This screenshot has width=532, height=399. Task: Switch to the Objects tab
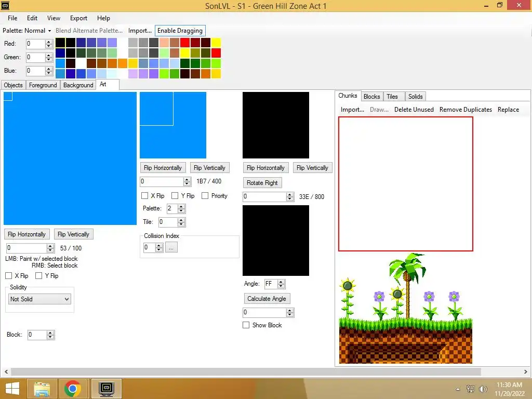(13, 85)
